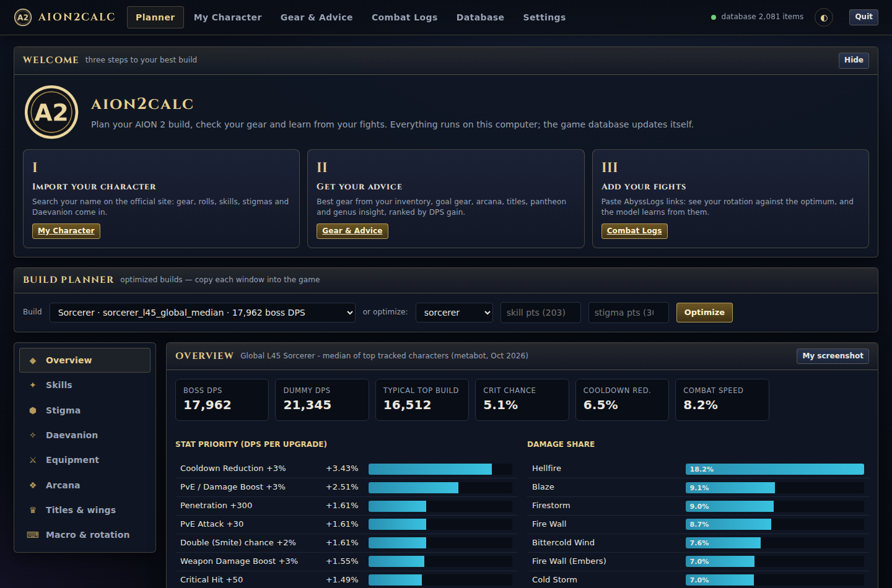
Task: Click the Arcana icon in the sidebar
Action: [x=33, y=485]
